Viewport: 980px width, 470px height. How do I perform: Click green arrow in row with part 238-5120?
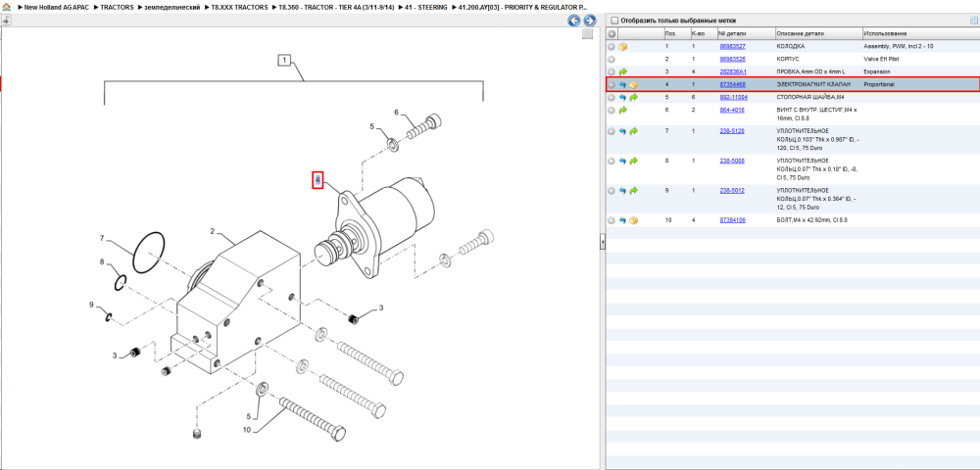(633, 131)
